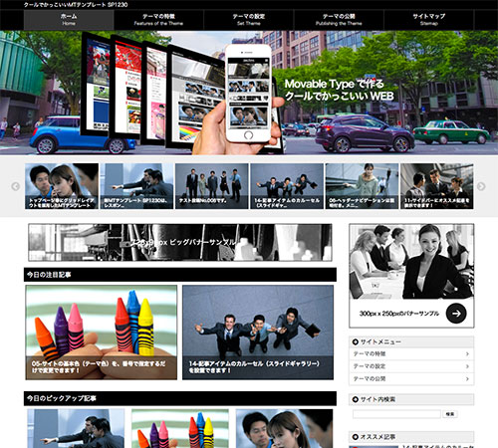Select first carousel thumbnail with phone woman
498x448 pixels.
(62, 186)
